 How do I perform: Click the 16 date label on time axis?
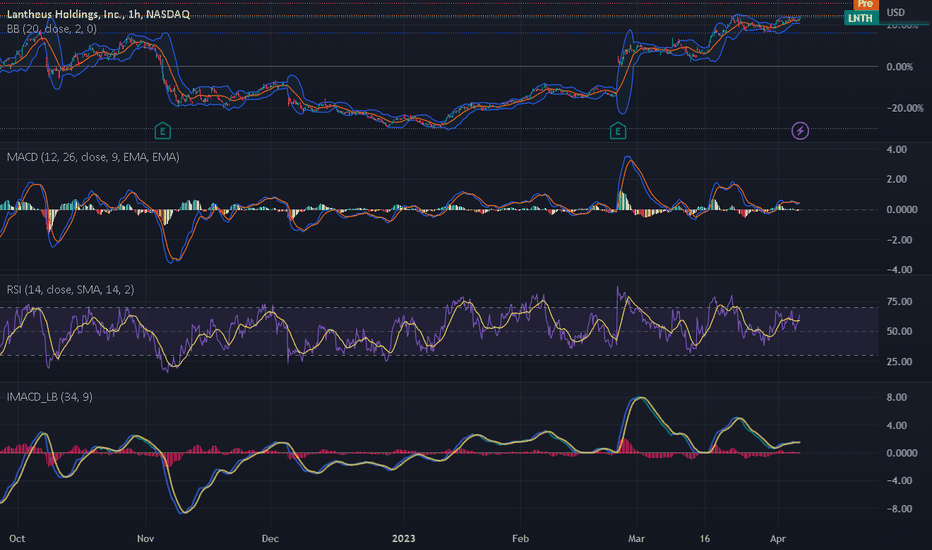704,539
